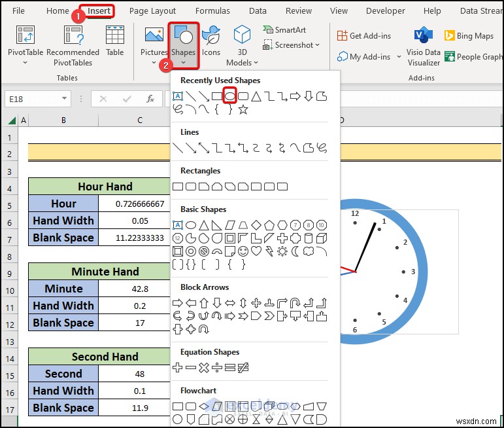Click cell showing 11.22333333
Viewport: 504px width, 428px height.
[x=135, y=238]
